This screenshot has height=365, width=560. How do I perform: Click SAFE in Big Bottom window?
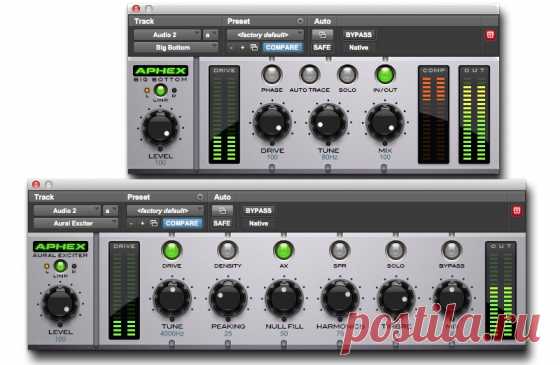pos(322,48)
